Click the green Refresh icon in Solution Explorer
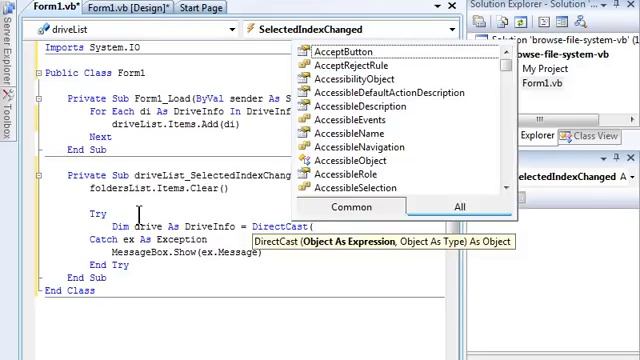The width and height of the screenshot is (640, 360). [520, 22]
